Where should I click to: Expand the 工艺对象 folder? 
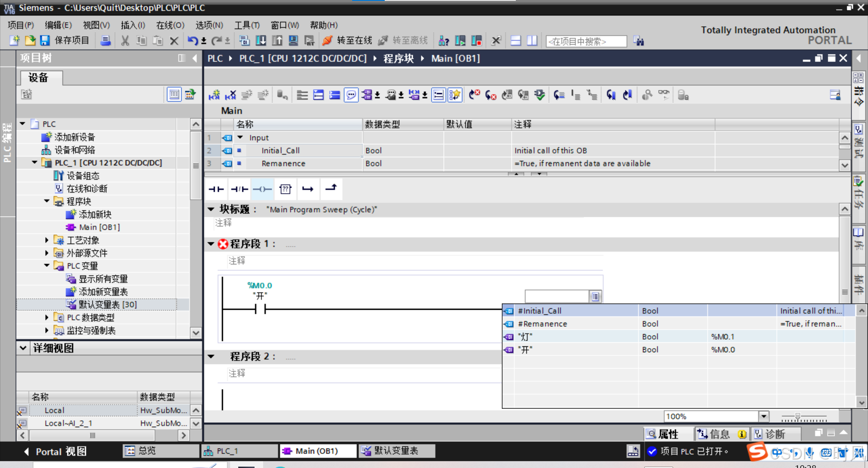click(x=47, y=240)
